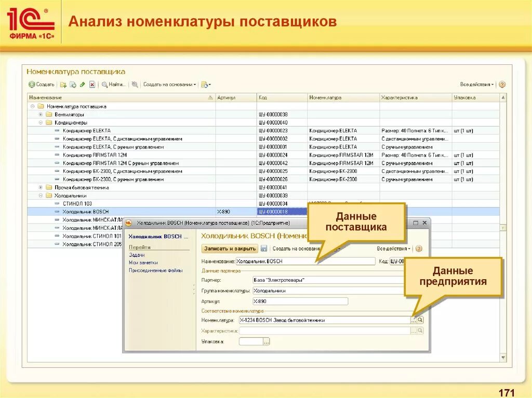Screen dimensions: 532x398
Task: Sort by the Наименование column header
Action: pos(121,98)
